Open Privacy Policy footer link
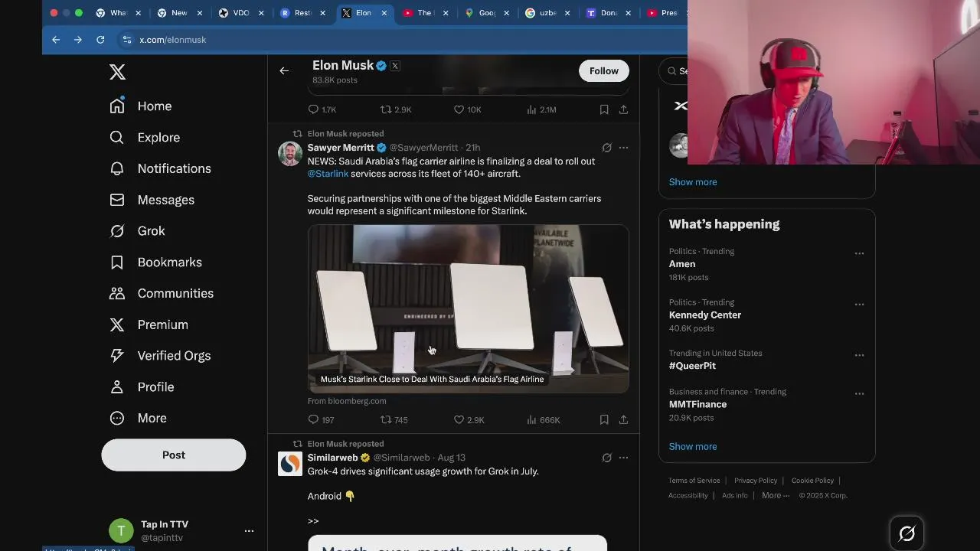The height and width of the screenshot is (551, 980). pyautogui.click(x=756, y=481)
